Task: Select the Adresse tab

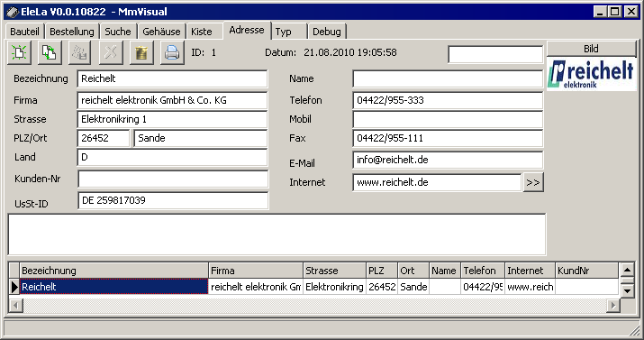Action: (247, 30)
